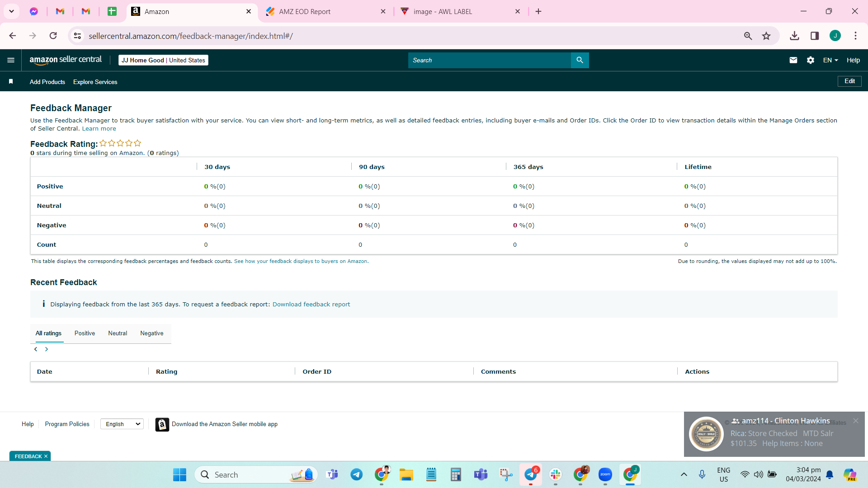Open the Help link in header

point(853,60)
